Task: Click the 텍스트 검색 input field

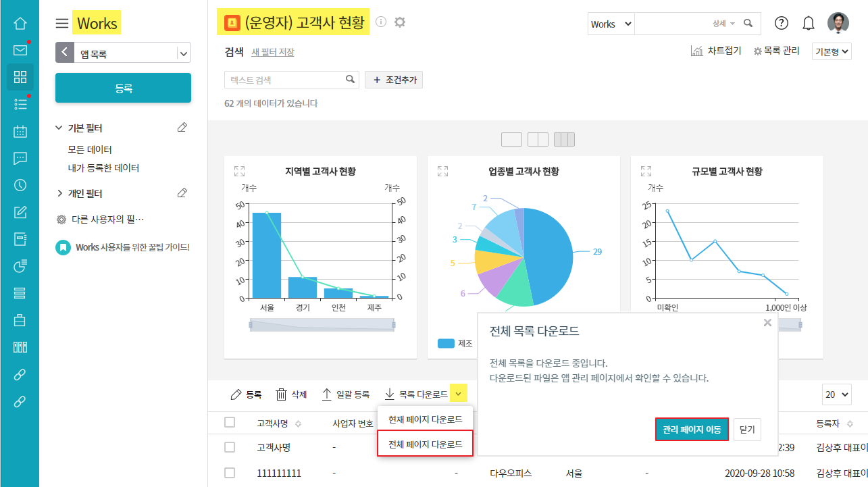Action: click(x=284, y=80)
